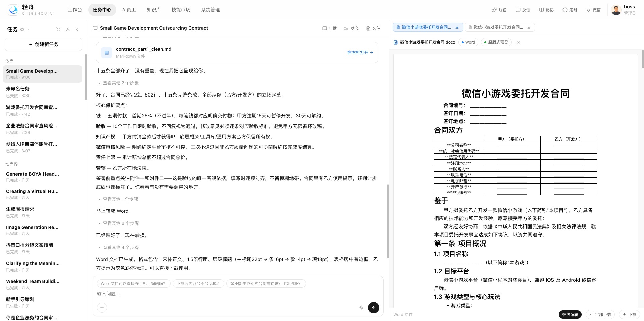Open the Image Generation Re... task
This screenshot has width=644, height=321.
(42, 230)
